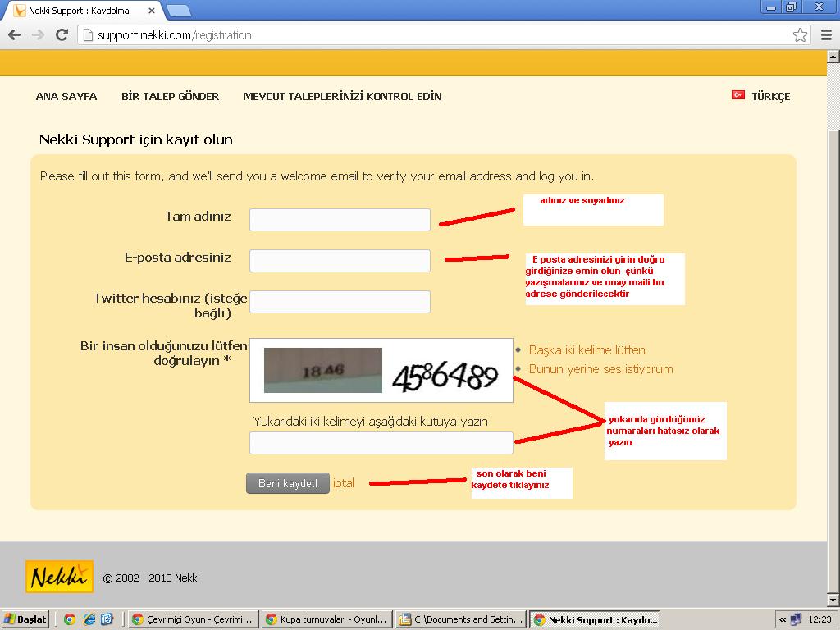Click the E-posta adresiniz field

tap(340, 261)
